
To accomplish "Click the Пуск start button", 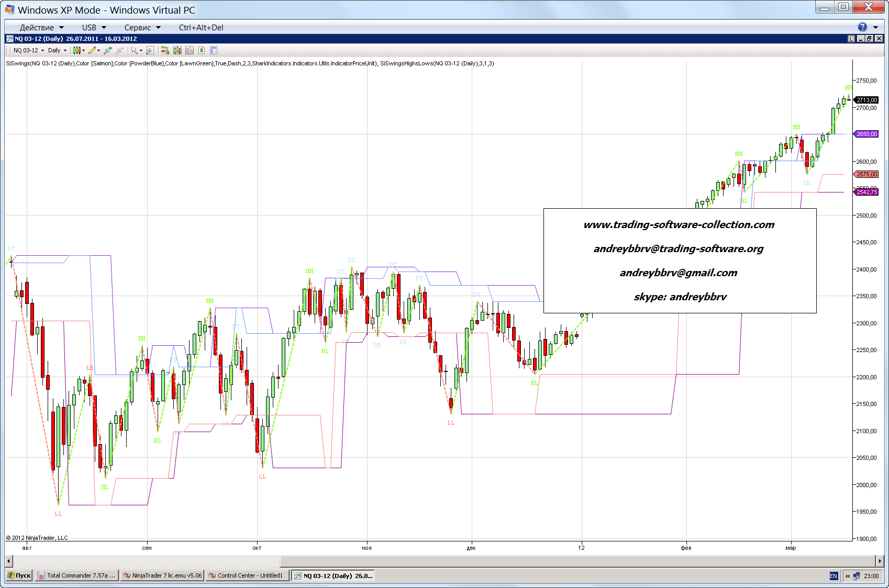I will coord(19,575).
